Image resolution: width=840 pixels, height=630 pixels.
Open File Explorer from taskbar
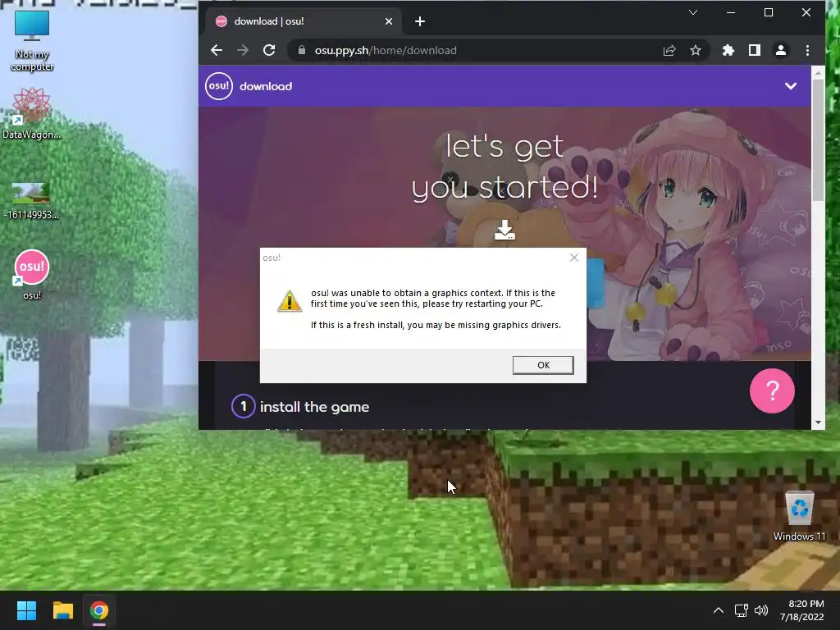point(62,610)
